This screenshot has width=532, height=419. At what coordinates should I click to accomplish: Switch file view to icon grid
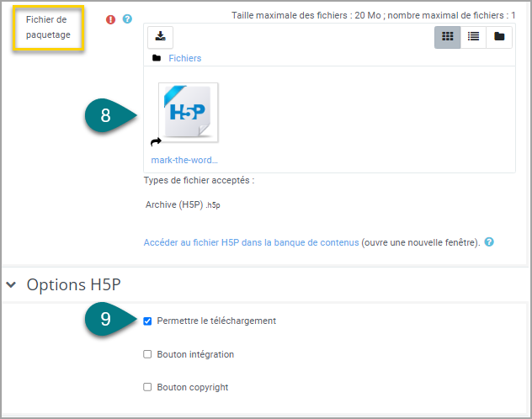coord(447,37)
